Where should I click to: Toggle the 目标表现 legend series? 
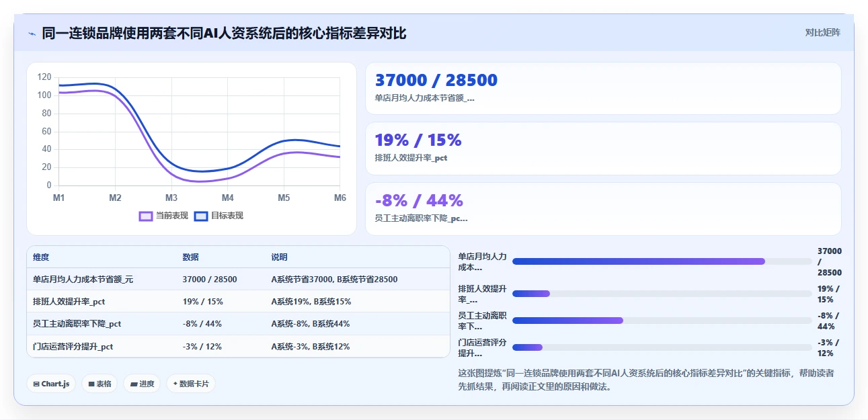point(219,216)
